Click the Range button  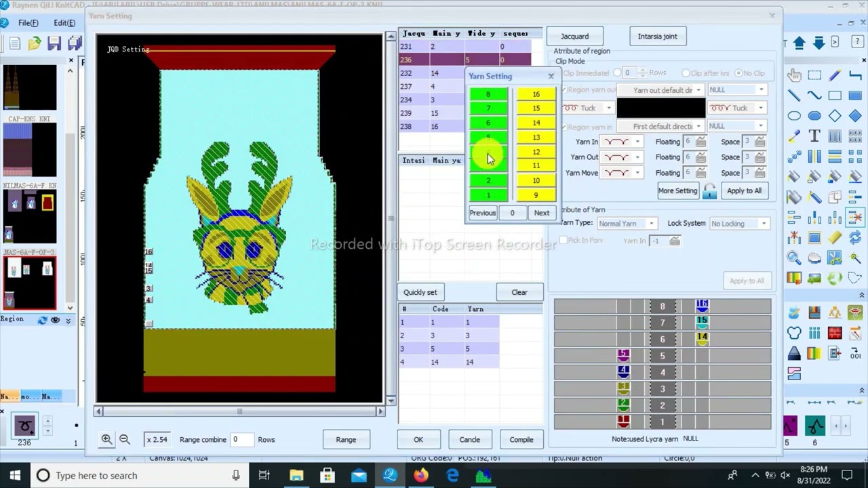pos(346,439)
